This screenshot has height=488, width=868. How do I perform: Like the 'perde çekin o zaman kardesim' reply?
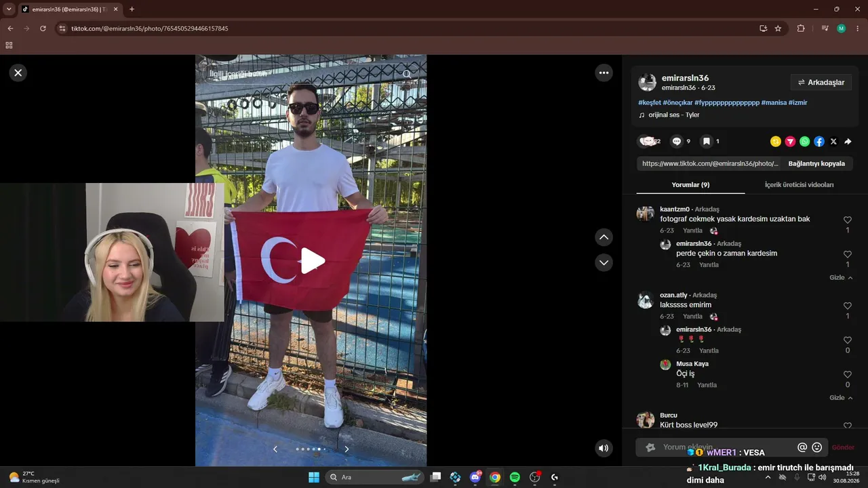pos(848,254)
